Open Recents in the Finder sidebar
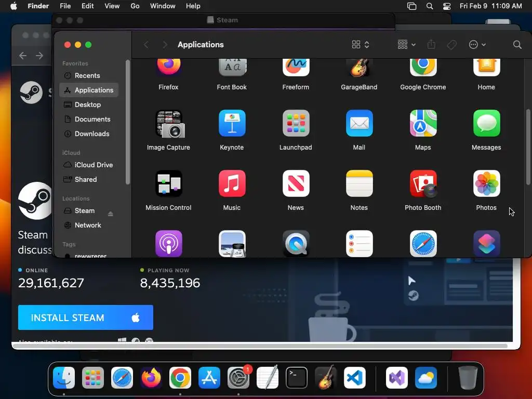 (89, 75)
